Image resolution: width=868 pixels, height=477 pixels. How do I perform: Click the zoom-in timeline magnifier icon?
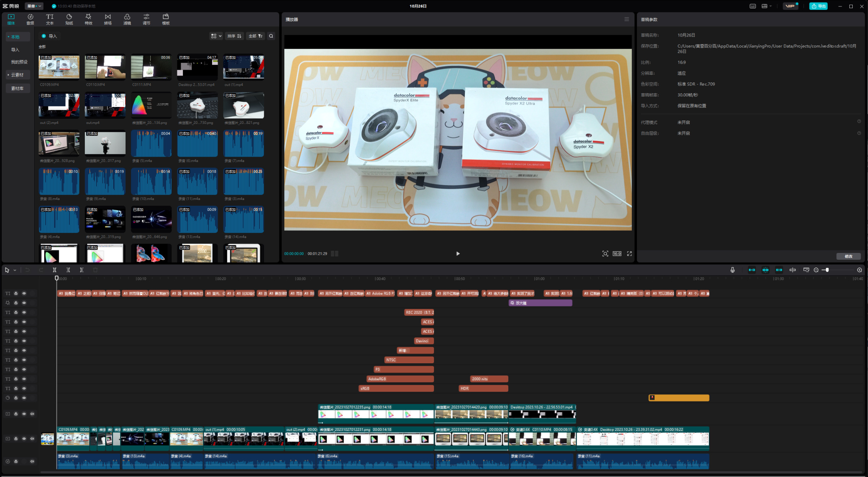(860, 270)
